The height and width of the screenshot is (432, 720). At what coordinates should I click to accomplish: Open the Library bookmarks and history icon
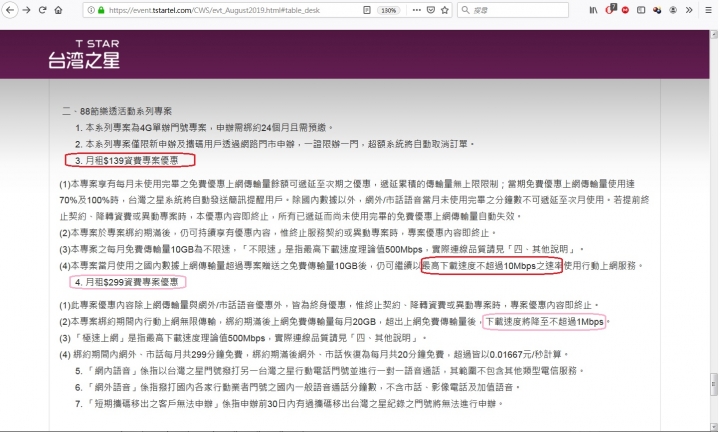tap(593, 10)
